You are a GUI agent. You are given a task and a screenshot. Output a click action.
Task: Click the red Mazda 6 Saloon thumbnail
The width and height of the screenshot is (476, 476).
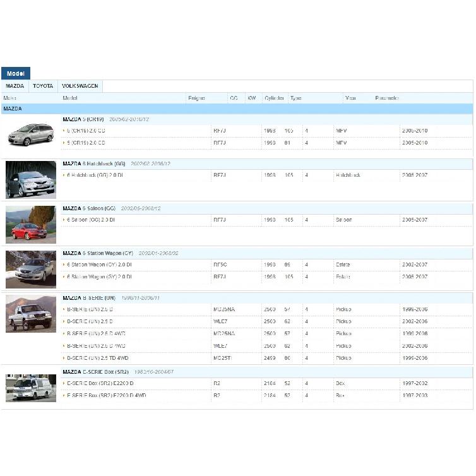coord(31,225)
